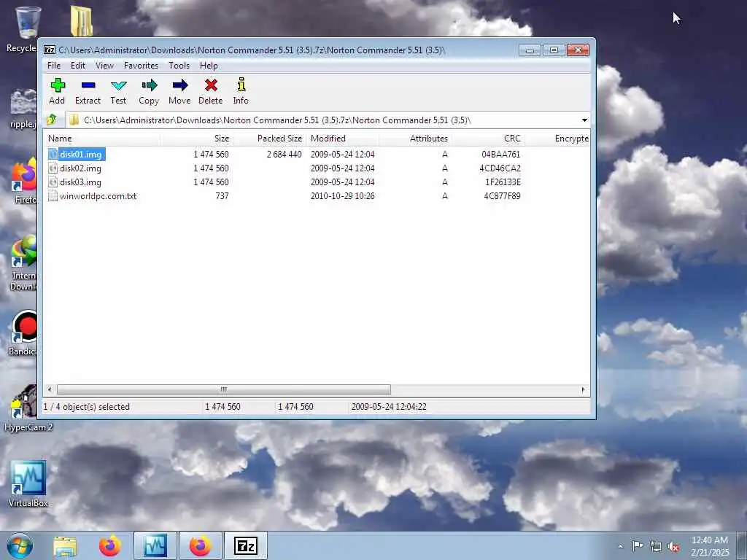The image size is (747, 560).
Task: Select disk03.img file icon
Action: (x=53, y=182)
